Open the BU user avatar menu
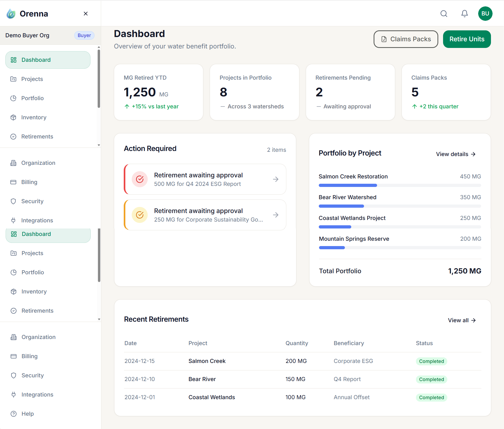The width and height of the screenshot is (504, 429). 485,14
